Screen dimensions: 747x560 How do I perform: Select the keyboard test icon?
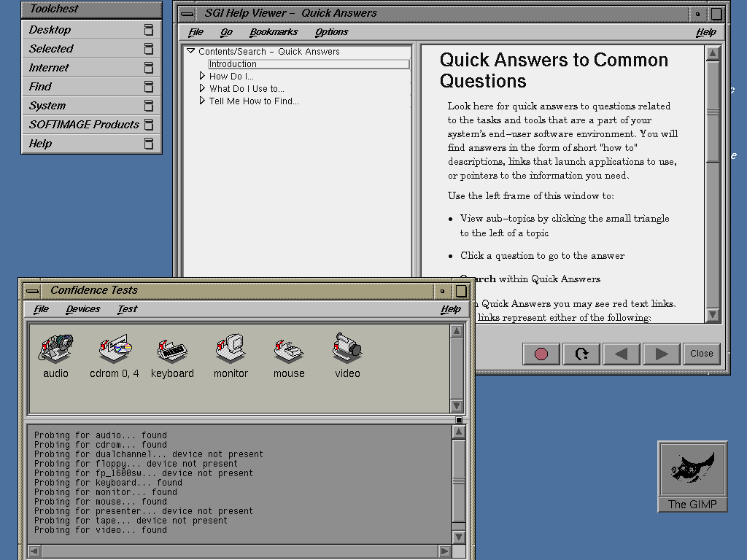172,351
